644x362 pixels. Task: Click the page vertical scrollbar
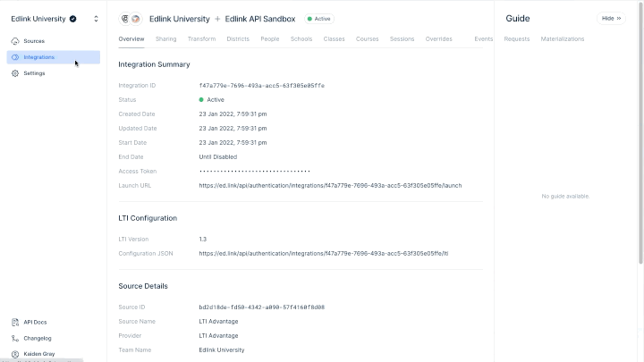pyautogui.click(x=640, y=132)
